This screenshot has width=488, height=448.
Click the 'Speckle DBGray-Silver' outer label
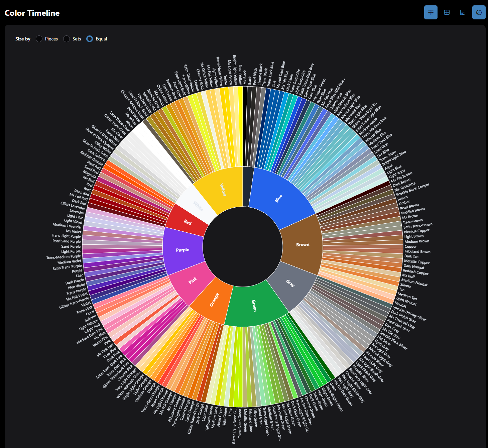click(x=409, y=314)
